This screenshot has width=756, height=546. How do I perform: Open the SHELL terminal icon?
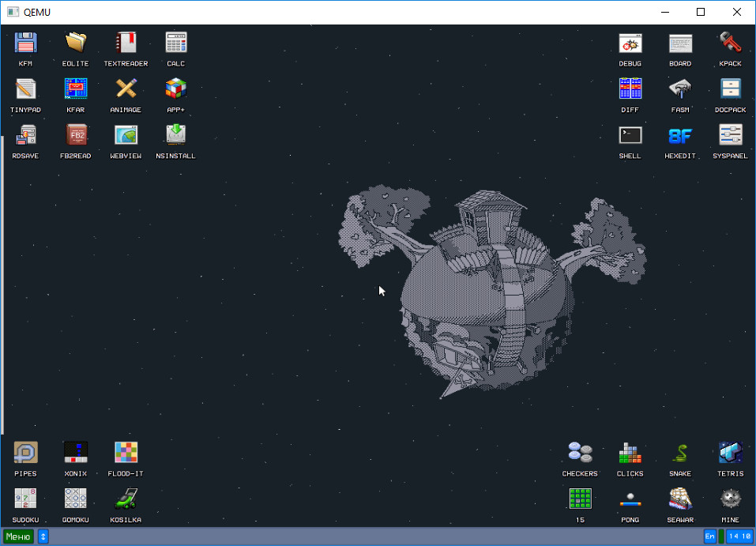pyautogui.click(x=630, y=135)
